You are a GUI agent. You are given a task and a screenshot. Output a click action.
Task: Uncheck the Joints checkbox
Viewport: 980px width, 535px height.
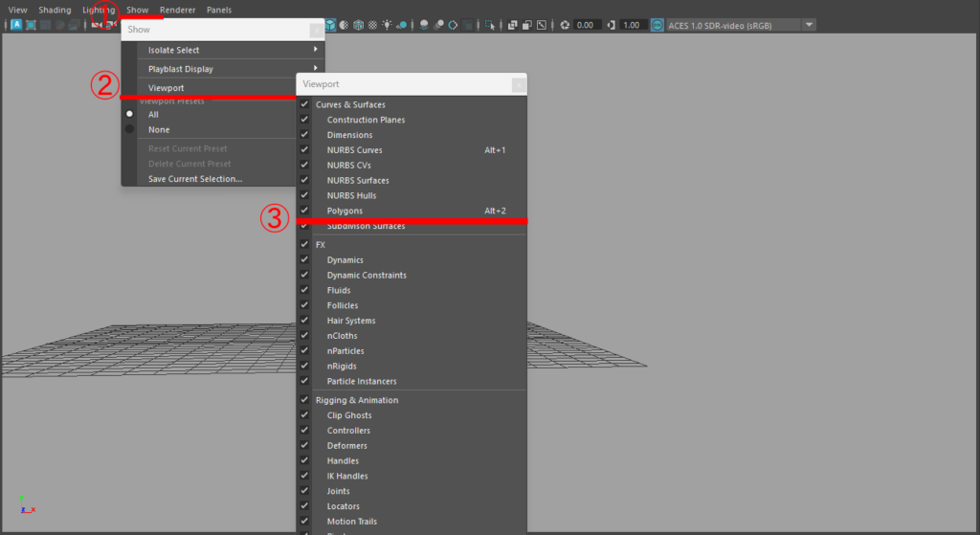pos(304,491)
